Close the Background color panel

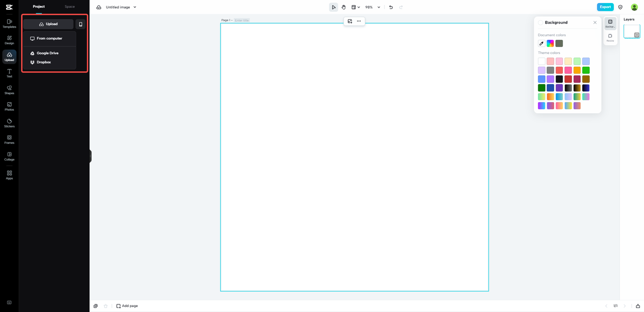[595, 23]
